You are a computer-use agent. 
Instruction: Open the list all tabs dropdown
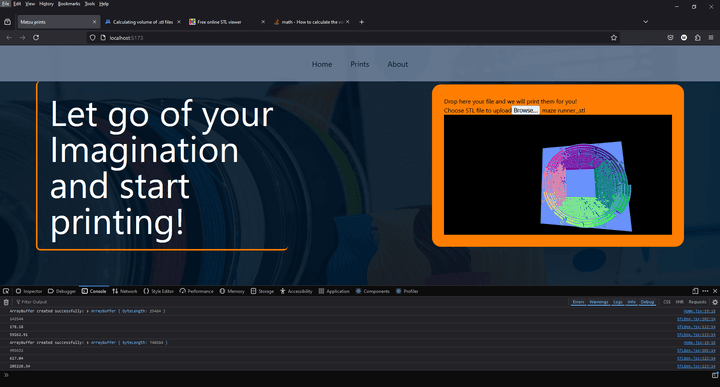click(x=645, y=22)
